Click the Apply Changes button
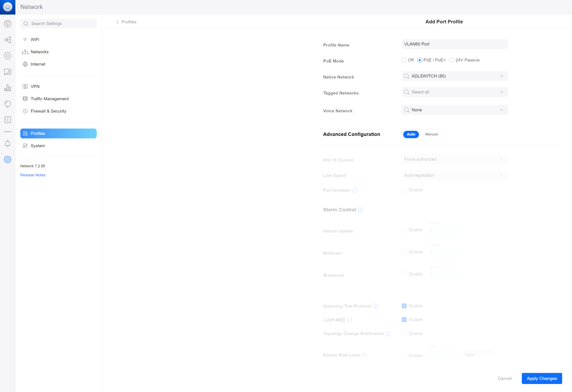The height and width of the screenshot is (392, 572). tap(541, 378)
